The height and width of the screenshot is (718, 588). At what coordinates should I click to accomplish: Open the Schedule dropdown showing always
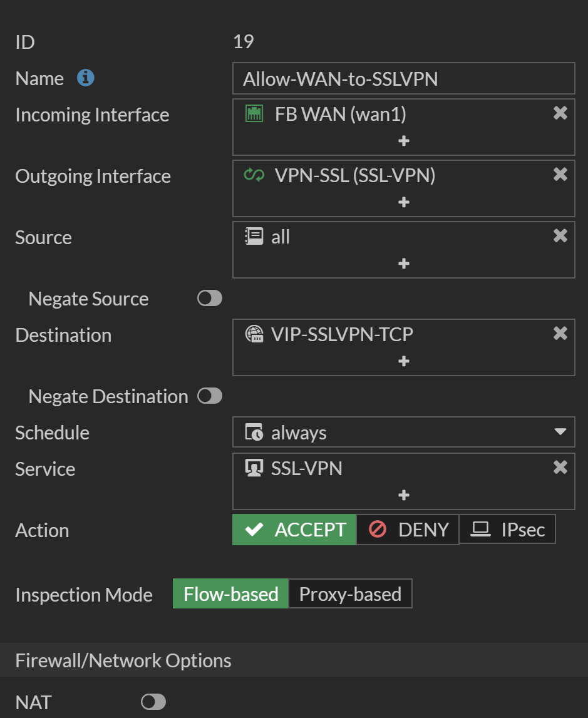[x=403, y=433]
